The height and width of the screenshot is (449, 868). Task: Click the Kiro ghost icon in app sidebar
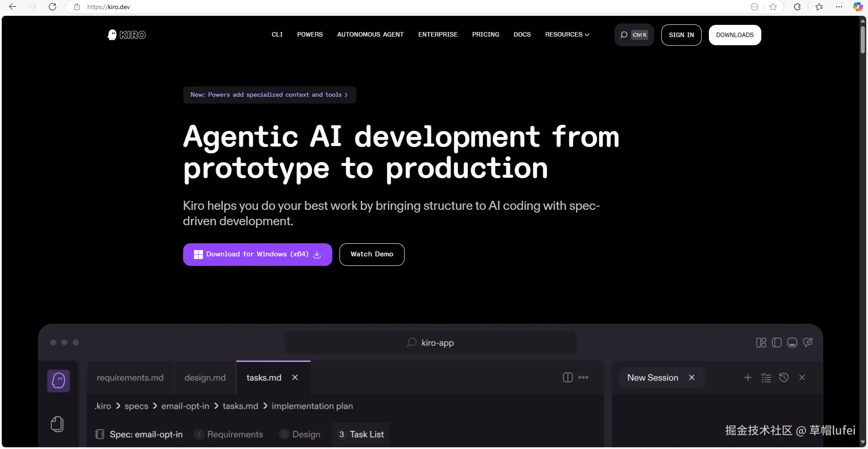[x=59, y=381]
